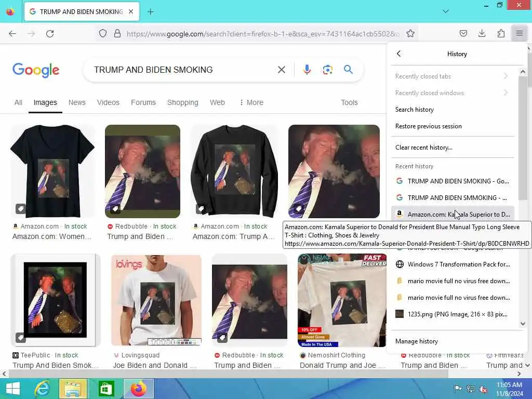The image size is (532, 399).
Task: Switch to the Videos tab
Action: click(x=108, y=102)
